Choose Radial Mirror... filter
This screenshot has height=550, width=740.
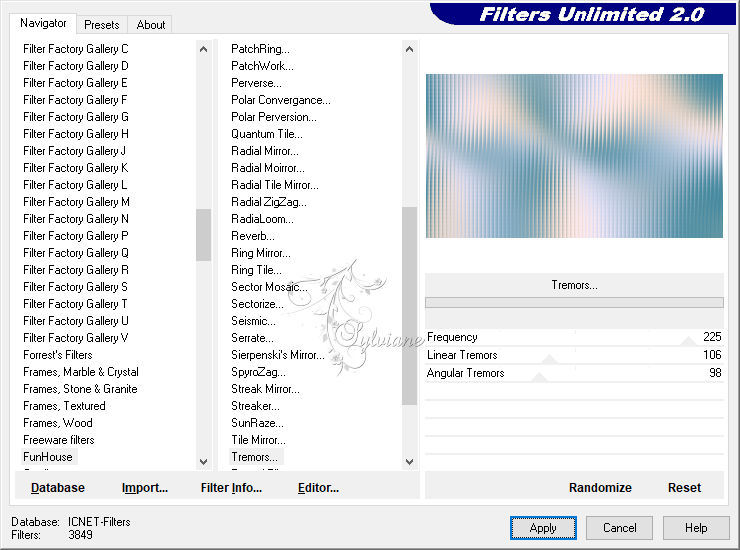[x=265, y=151]
